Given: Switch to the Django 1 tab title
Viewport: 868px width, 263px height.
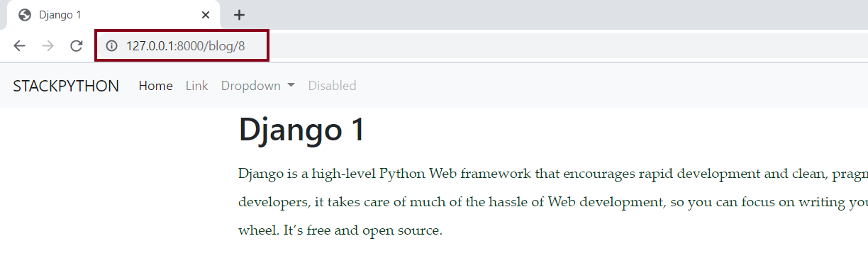Looking at the screenshot, I should click(60, 15).
